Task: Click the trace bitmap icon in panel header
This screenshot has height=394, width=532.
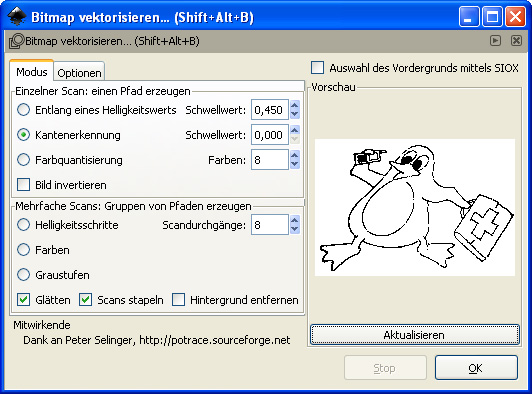Action: [16, 41]
